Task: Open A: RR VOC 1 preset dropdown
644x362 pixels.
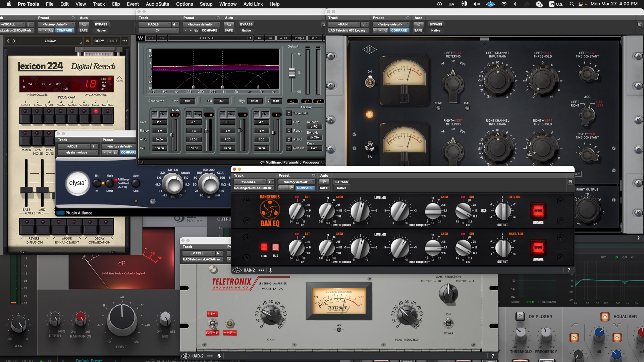Action: (210, 38)
